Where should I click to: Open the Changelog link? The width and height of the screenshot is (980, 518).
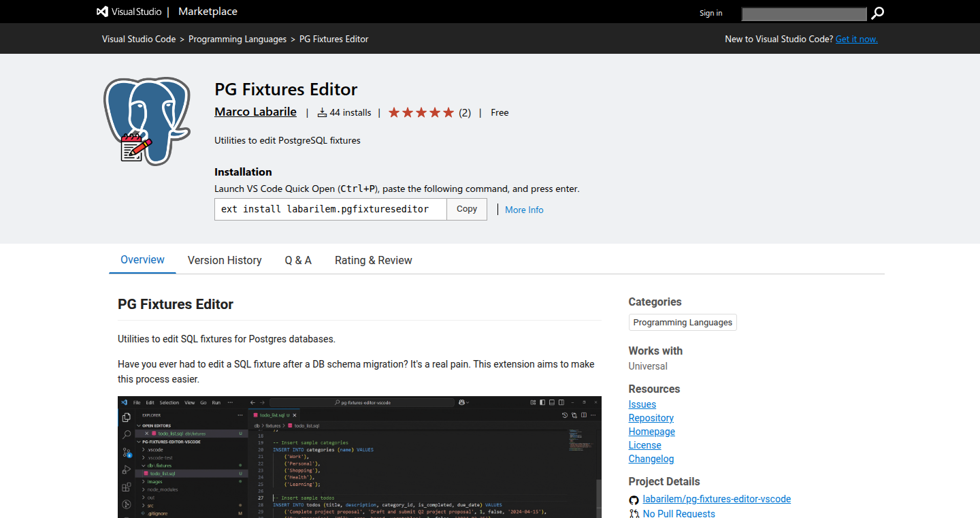pyautogui.click(x=651, y=459)
